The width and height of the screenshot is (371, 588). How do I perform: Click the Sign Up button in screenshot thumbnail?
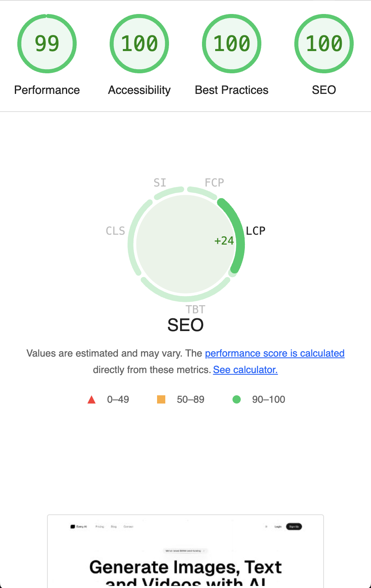pyautogui.click(x=294, y=527)
